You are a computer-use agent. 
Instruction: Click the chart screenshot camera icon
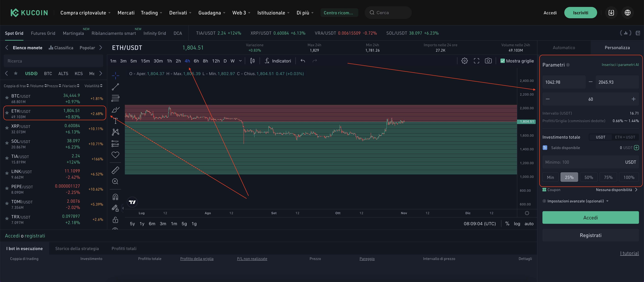point(488,61)
